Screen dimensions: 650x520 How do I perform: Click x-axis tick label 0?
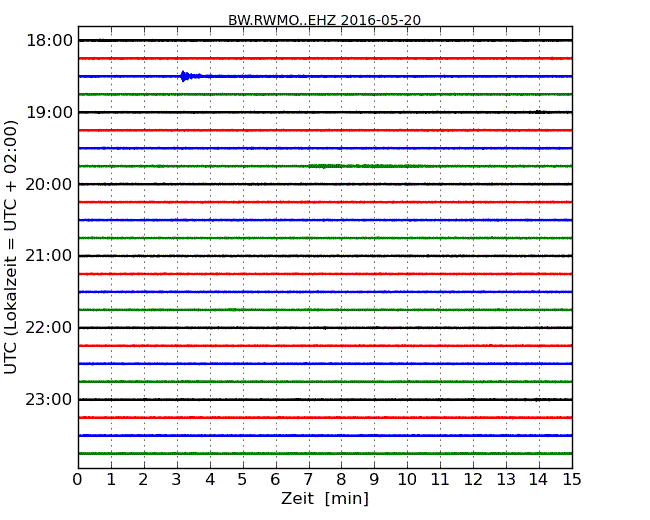(x=78, y=480)
